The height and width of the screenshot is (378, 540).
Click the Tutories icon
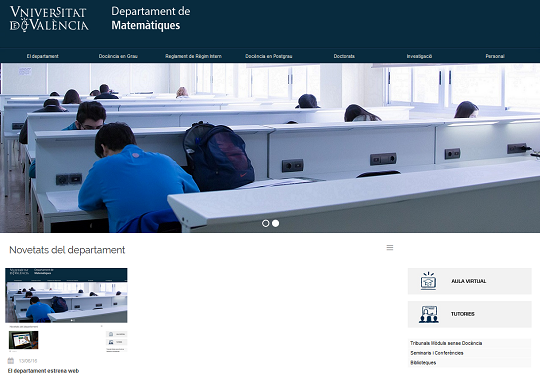(428, 314)
